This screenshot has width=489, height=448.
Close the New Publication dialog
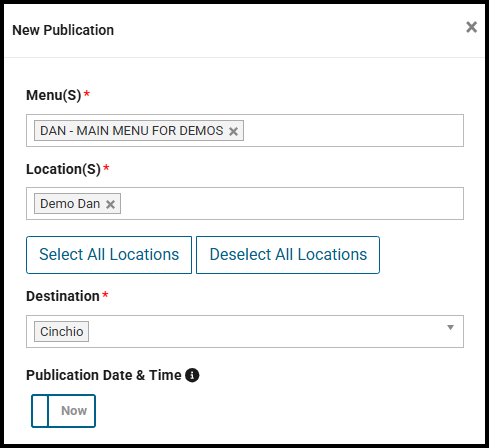471,27
